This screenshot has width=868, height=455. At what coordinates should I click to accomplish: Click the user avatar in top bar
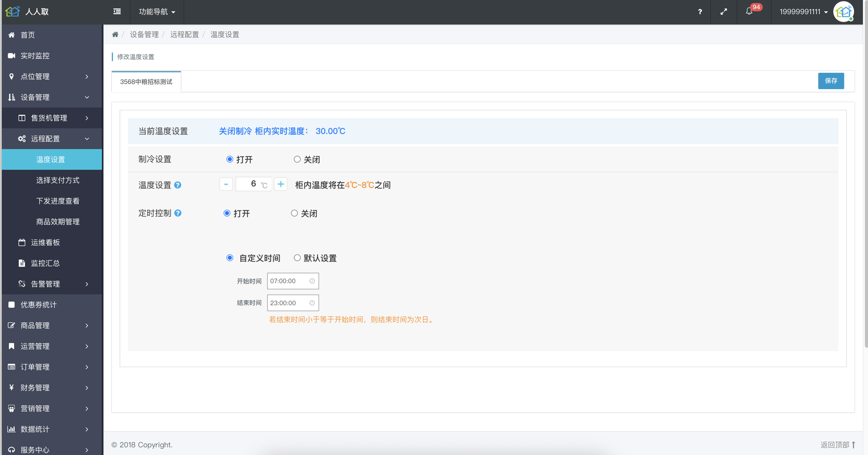[844, 12]
